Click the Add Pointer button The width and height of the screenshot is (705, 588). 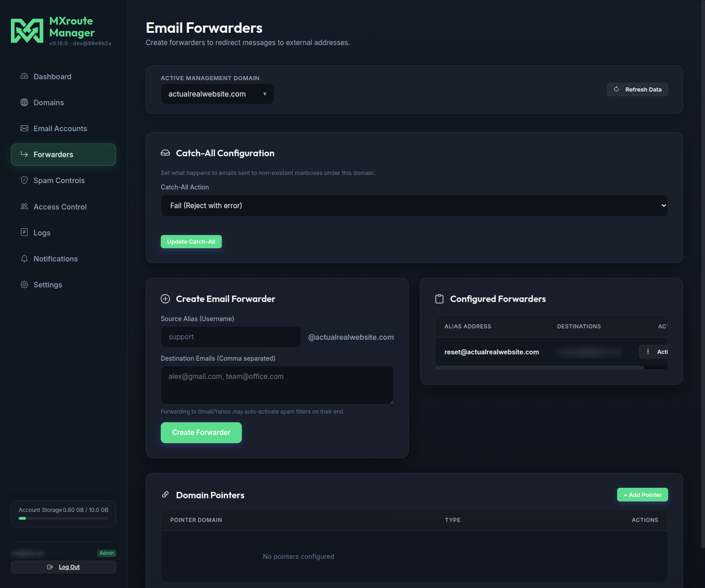tap(643, 495)
